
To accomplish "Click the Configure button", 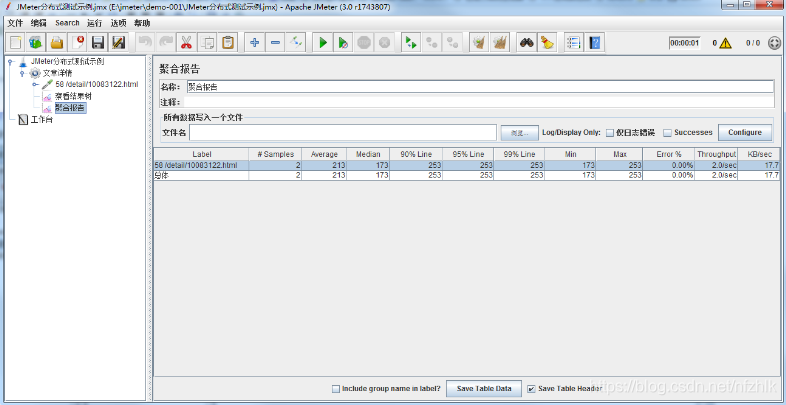I will (x=744, y=133).
